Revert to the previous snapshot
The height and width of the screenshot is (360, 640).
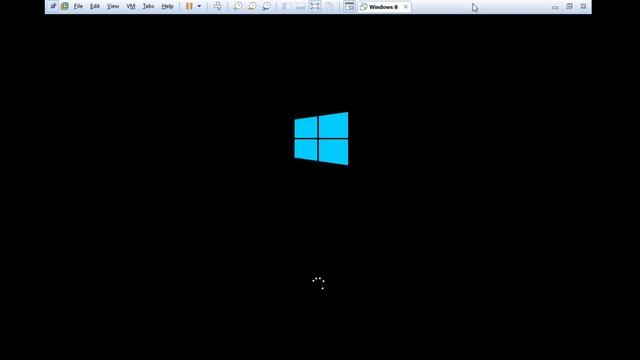(252, 6)
